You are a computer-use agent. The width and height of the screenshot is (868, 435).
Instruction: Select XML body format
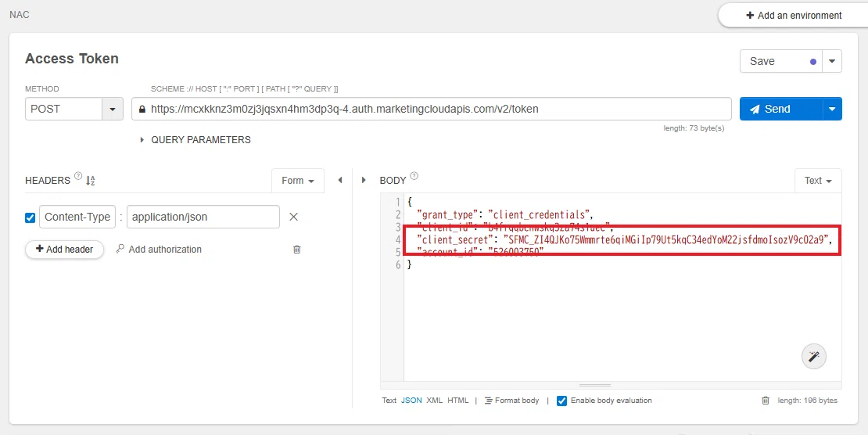tap(435, 400)
